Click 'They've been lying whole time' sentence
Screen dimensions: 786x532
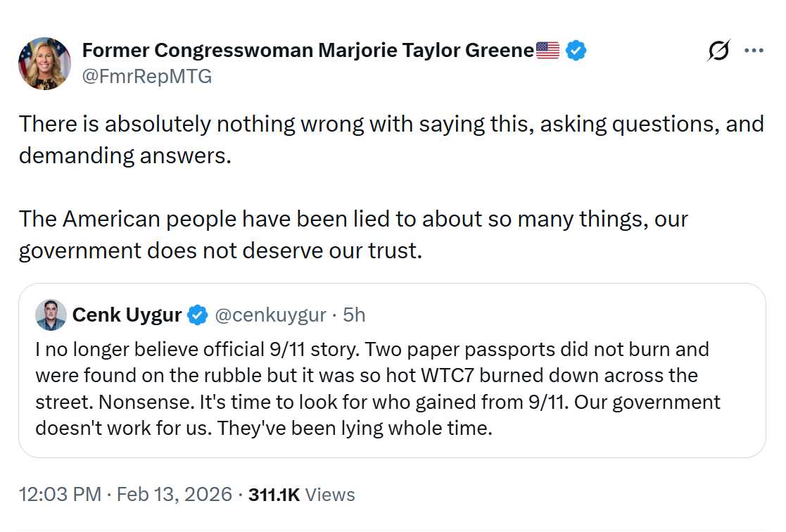tap(355, 428)
